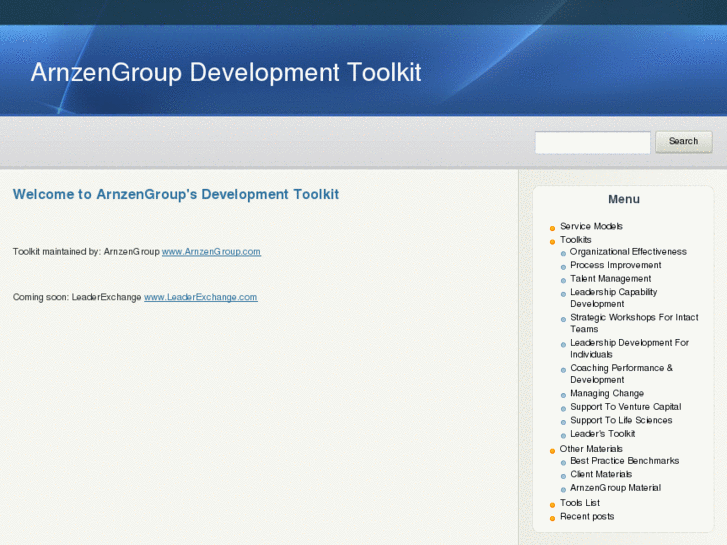Open the Service Models menu item

(591, 227)
